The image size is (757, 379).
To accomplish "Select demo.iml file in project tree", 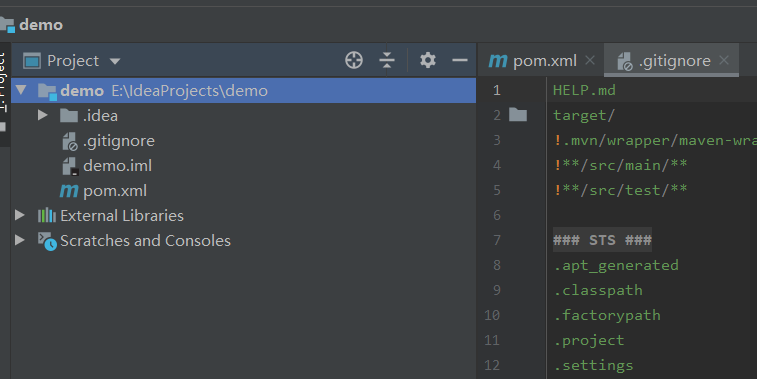I will 117,166.
